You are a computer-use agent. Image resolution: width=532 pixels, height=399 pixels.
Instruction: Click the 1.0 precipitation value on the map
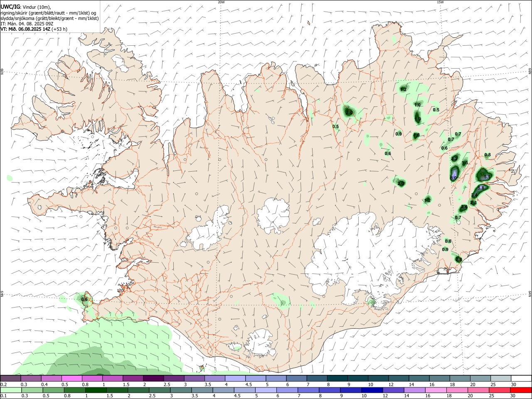pyautogui.click(x=417, y=105)
